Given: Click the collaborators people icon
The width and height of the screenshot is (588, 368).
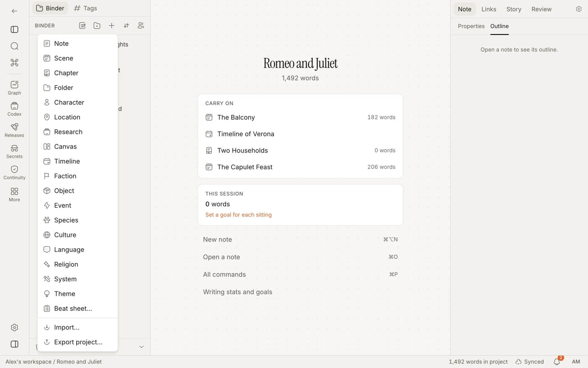Looking at the screenshot, I should pos(141,26).
